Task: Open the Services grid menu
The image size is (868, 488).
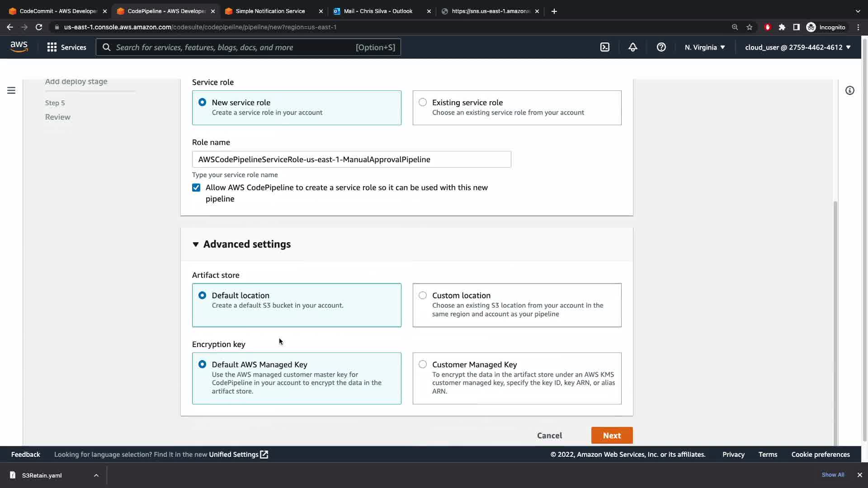Action: click(x=66, y=47)
